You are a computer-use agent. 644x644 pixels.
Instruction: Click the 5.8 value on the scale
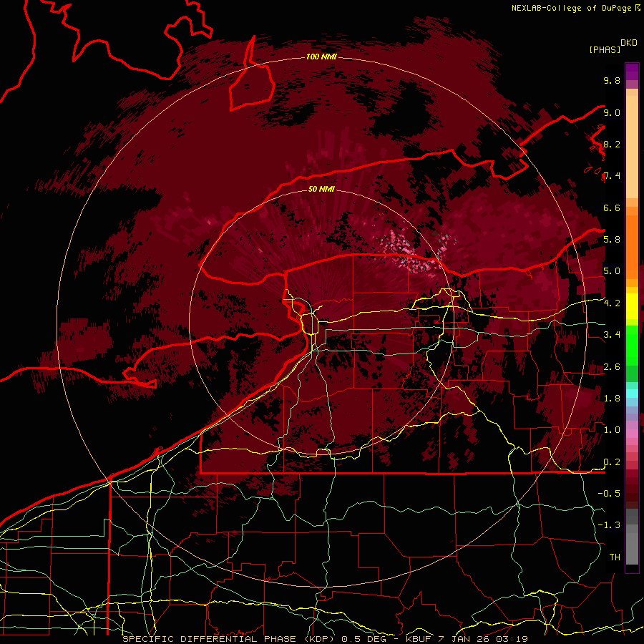(x=612, y=240)
